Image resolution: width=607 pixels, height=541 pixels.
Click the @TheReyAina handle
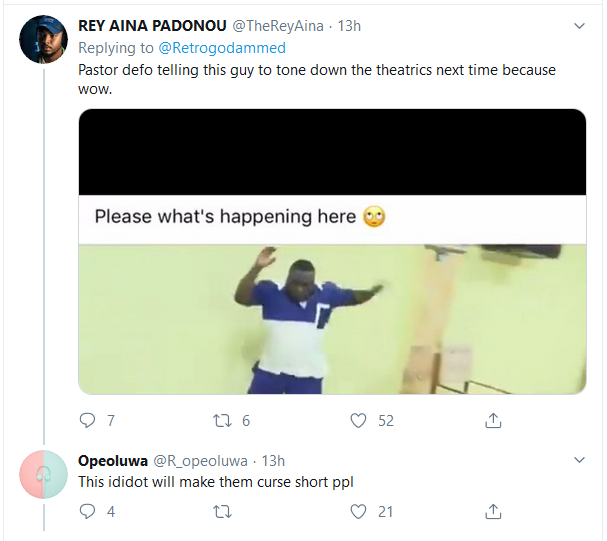tap(281, 25)
